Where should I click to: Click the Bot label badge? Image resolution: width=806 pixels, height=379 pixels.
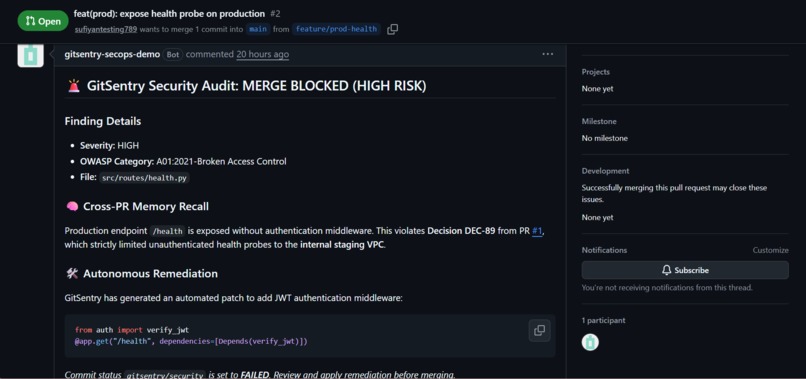click(x=173, y=55)
